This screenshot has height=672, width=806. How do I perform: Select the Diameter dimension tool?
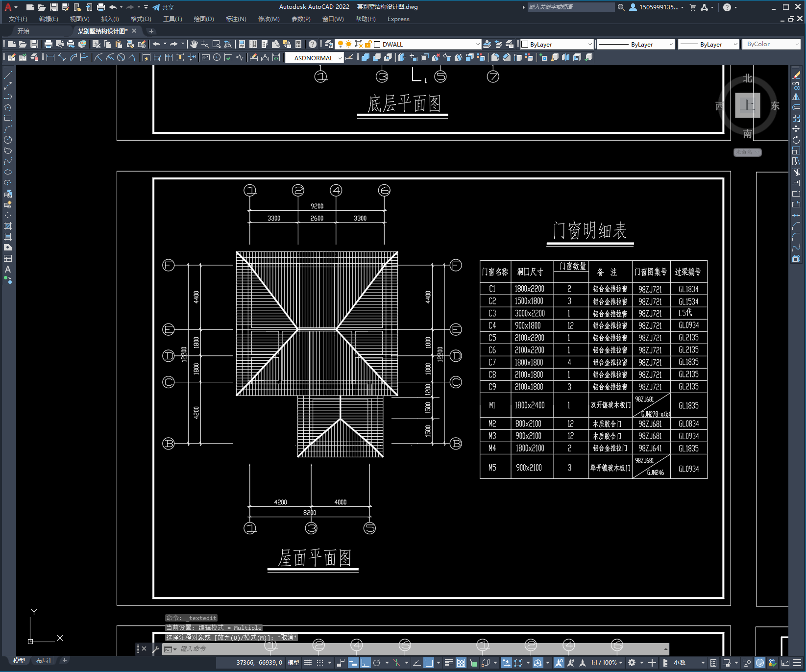[121, 58]
